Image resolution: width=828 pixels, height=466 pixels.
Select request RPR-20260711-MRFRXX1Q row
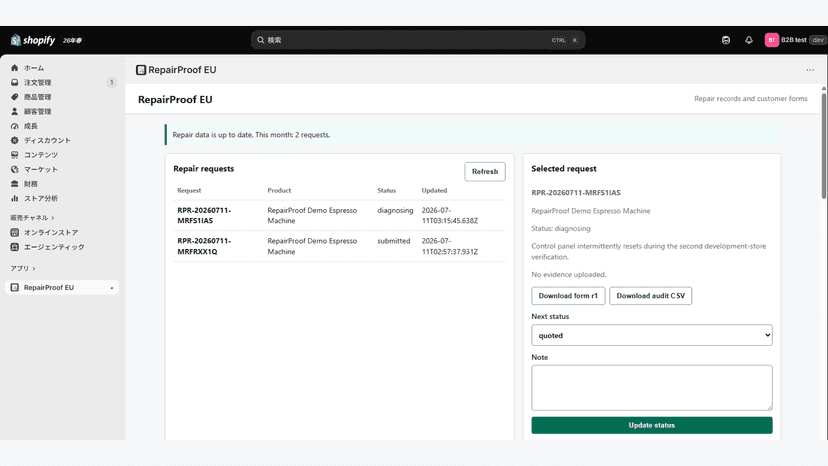coord(339,246)
